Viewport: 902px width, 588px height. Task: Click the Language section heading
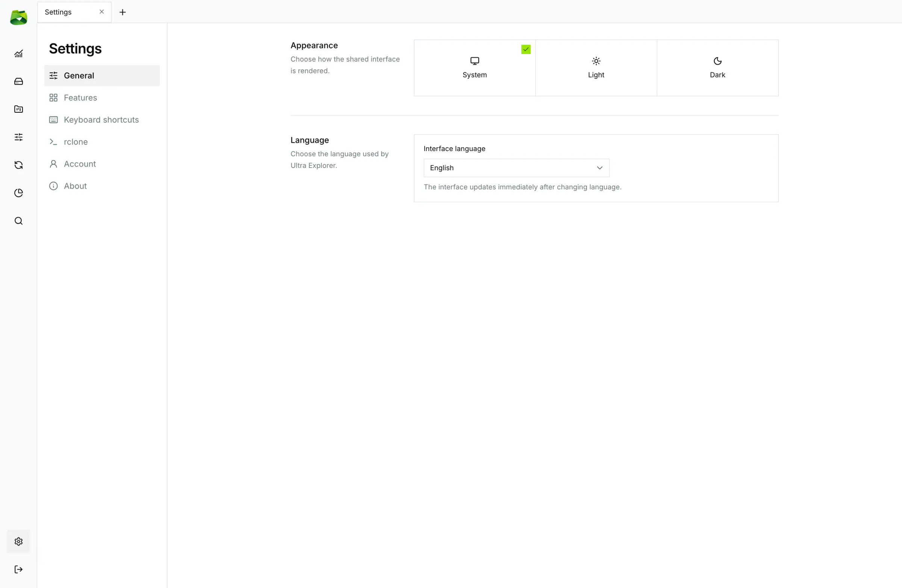(x=310, y=140)
